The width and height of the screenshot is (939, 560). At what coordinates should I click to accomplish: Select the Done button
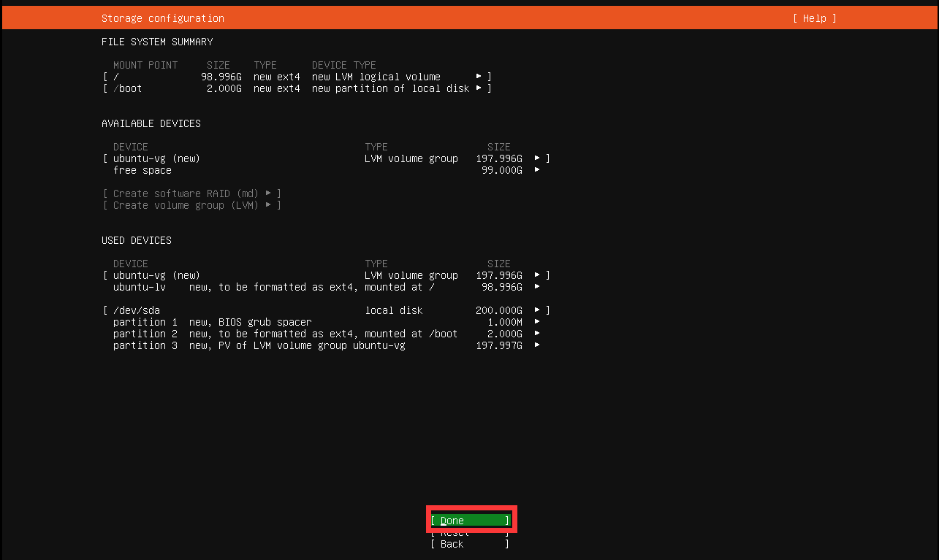(470, 521)
